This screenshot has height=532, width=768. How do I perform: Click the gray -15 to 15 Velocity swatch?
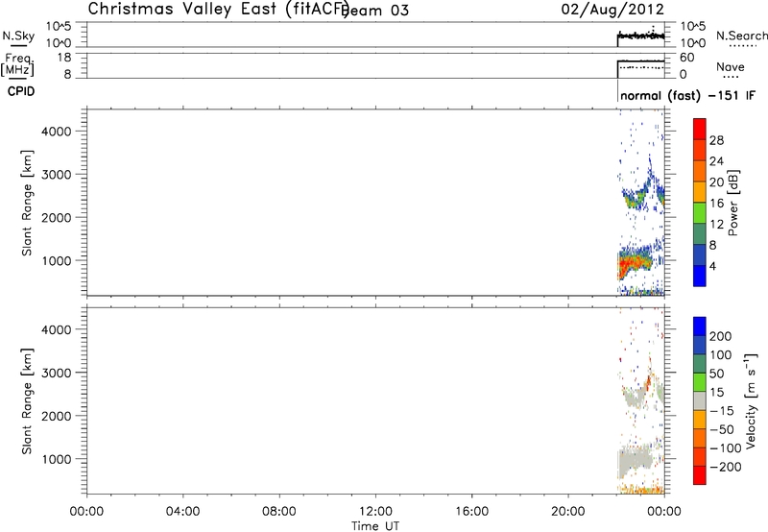pos(700,400)
